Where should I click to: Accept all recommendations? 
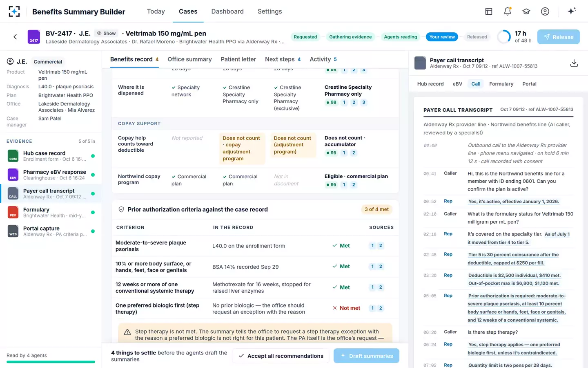(281, 356)
